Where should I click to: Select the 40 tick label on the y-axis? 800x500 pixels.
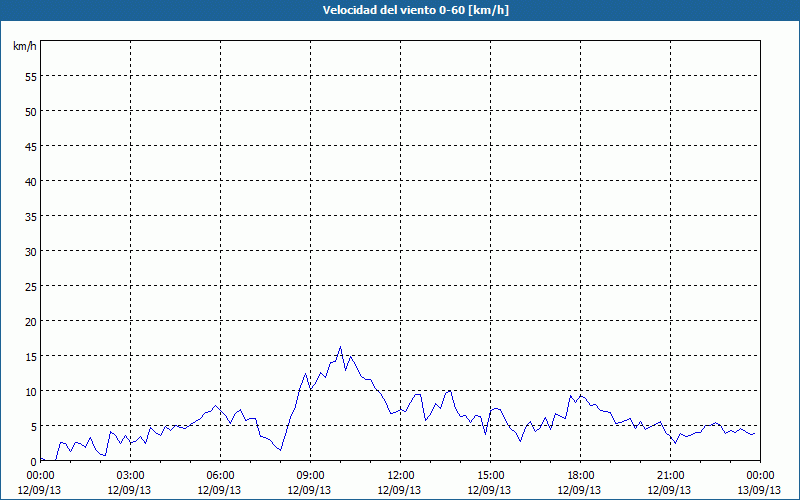coord(30,181)
